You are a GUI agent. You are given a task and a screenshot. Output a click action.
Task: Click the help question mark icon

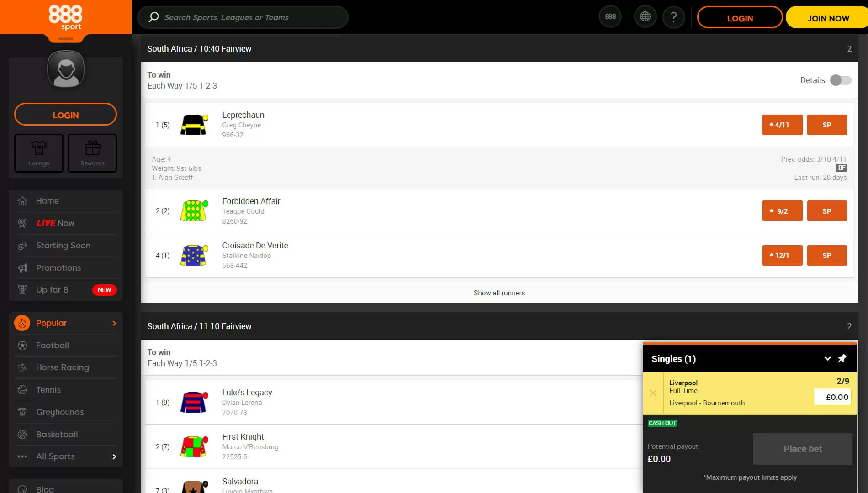click(x=673, y=17)
